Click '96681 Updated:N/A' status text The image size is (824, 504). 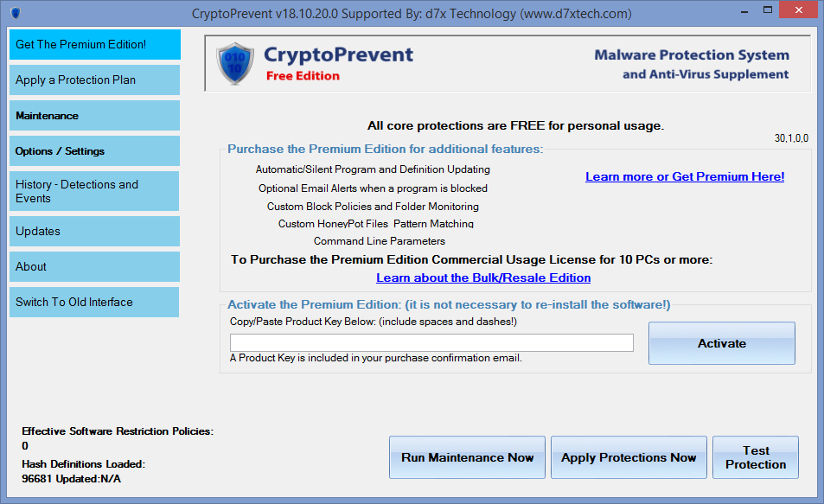[x=72, y=479]
